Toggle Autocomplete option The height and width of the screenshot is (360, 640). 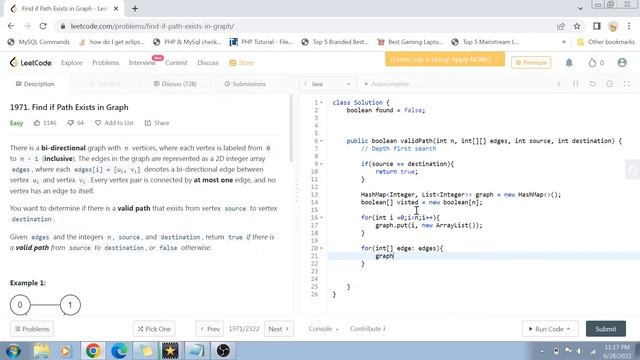[x=386, y=84]
